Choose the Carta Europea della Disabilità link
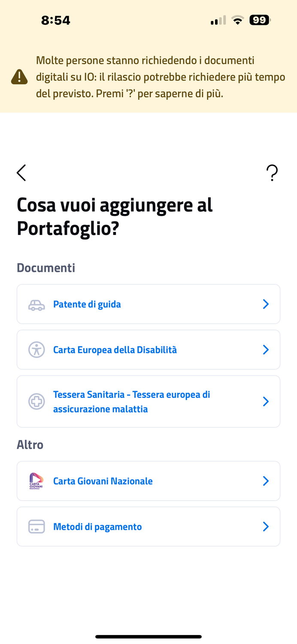297x644 pixels. (x=115, y=350)
